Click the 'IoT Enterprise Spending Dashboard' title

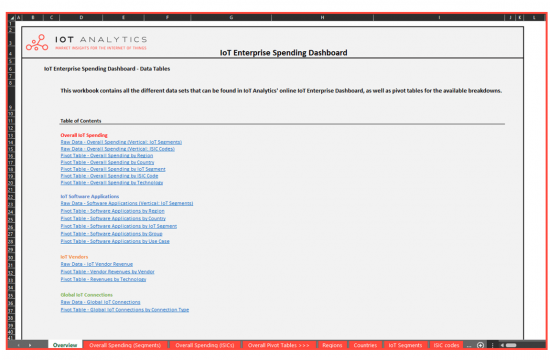(x=283, y=53)
